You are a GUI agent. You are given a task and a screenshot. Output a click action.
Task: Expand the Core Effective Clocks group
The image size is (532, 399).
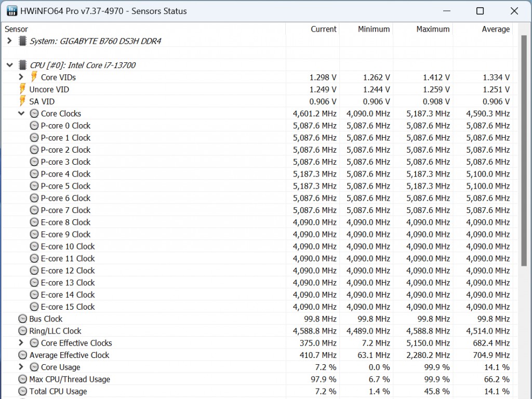(x=21, y=343)
